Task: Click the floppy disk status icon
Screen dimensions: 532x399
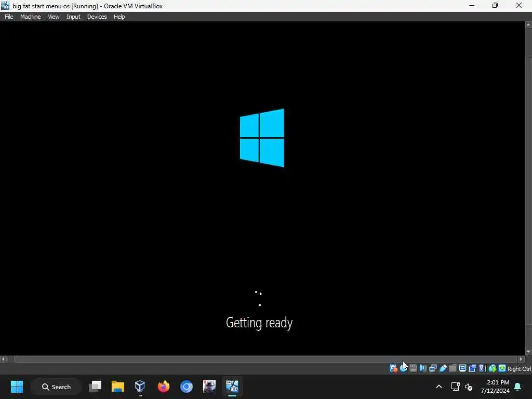Action: point(413,368)
